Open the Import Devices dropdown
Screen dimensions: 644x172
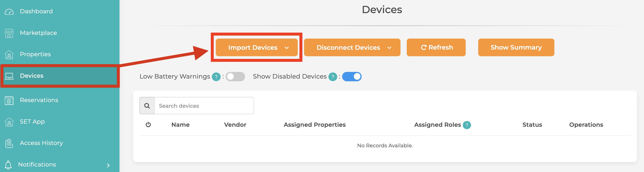(257, 47)
